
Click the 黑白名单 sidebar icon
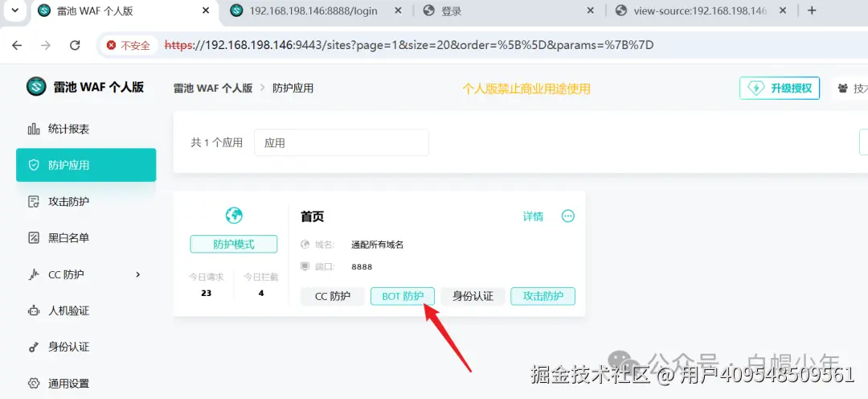pyautogui.click(x=34, y=238)
